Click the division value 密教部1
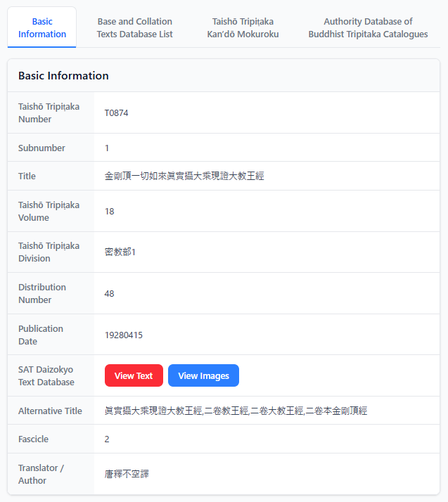 120,252
